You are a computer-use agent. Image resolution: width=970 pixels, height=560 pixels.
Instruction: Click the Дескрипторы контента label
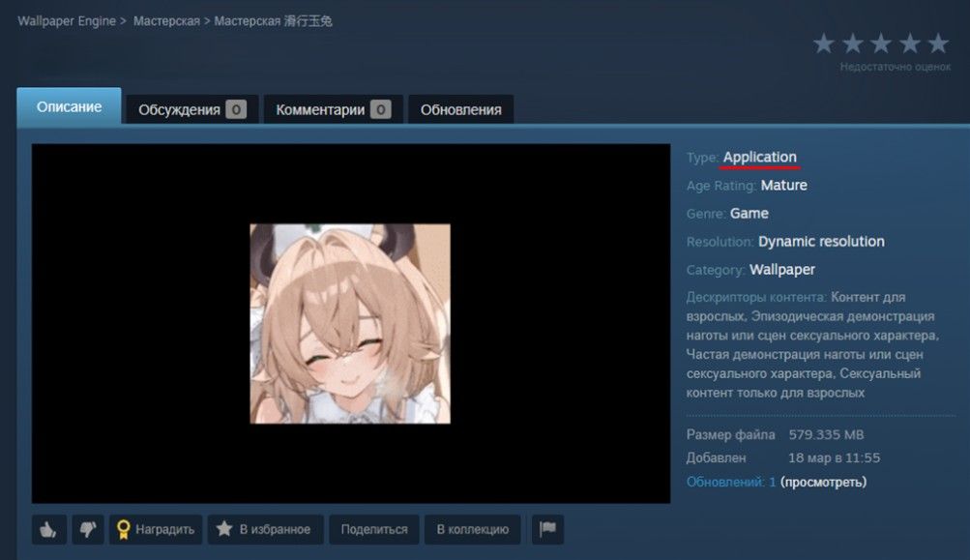pyautogui.click(x=756, y=298)
